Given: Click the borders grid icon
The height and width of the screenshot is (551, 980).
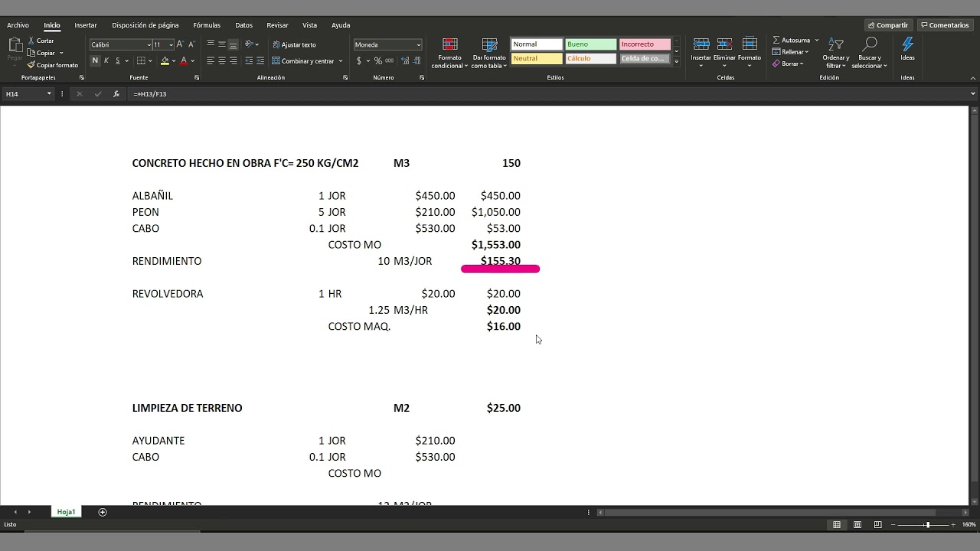Looking at the screenshot, I should [141, 60].
